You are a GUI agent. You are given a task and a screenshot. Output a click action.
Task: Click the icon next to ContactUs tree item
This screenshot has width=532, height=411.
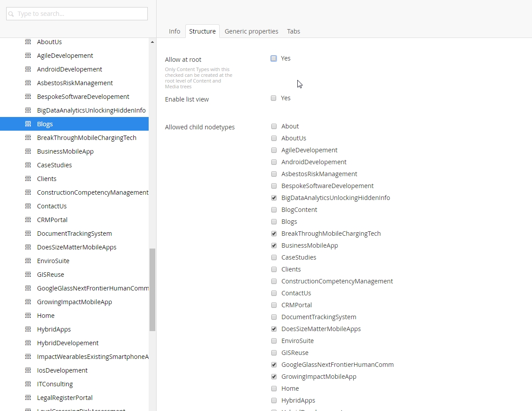[x=28, y=206]
